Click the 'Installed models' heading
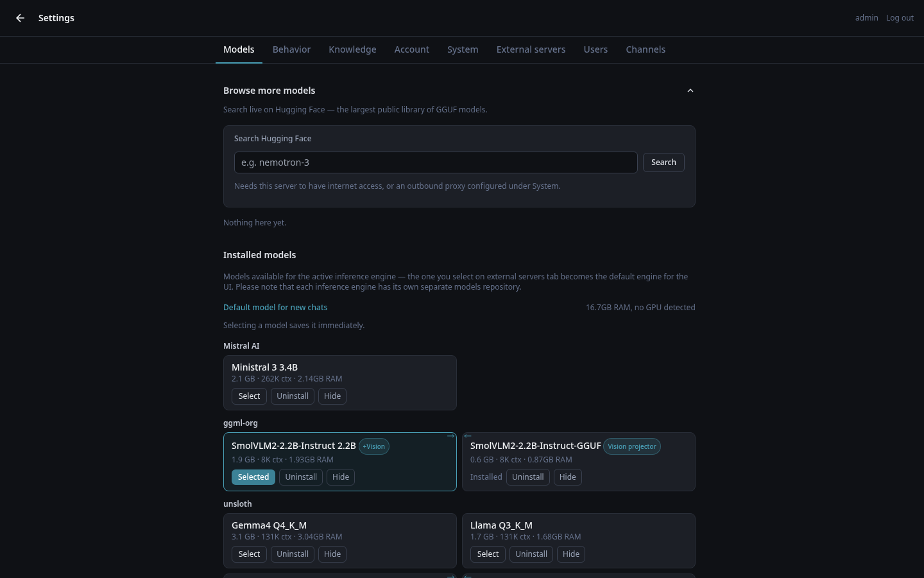This screenshot has height=578, width=924. pos(259,255)
